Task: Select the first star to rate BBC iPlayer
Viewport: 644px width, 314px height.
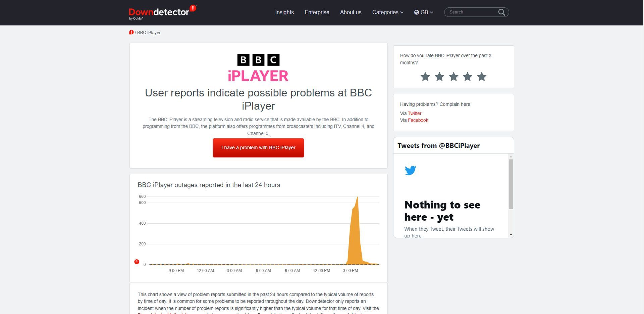Action: (425, 77)
